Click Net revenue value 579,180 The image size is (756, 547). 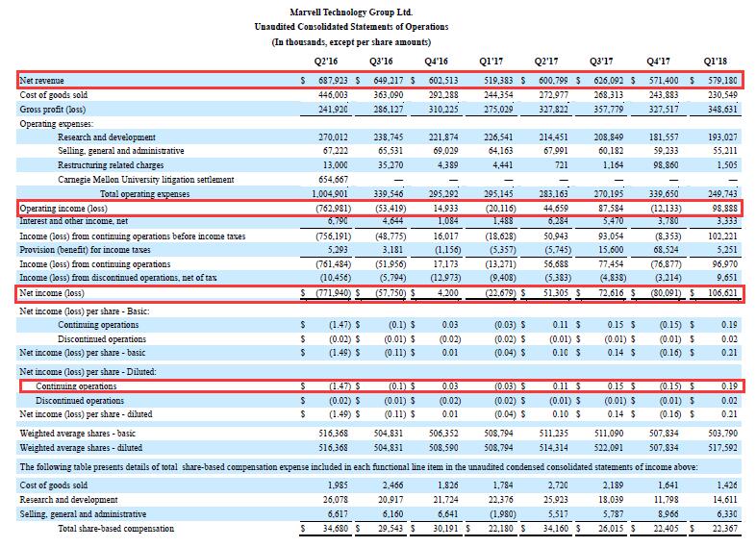[x=722, y=81]
